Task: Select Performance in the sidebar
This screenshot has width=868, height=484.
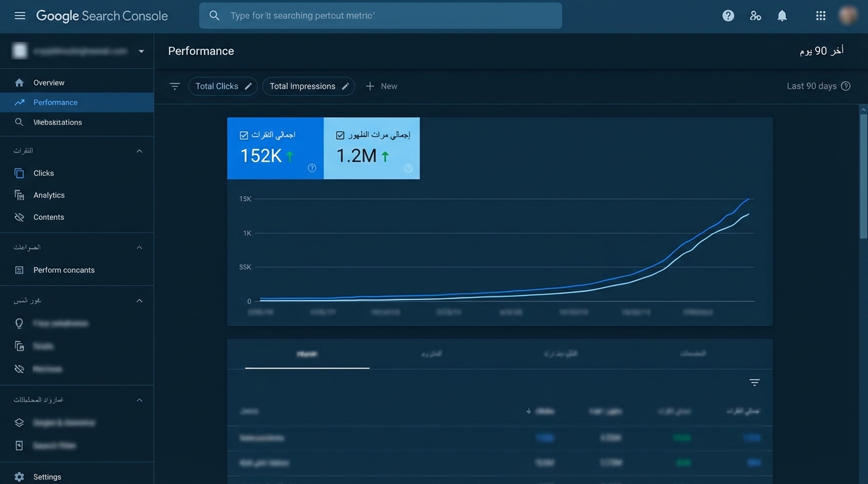Action: (x=56, y=102)
